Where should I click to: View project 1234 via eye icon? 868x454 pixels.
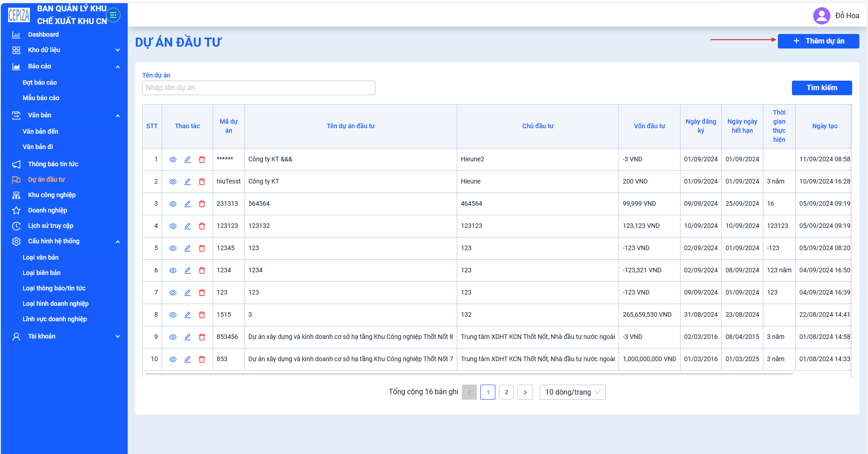point(173,270)
